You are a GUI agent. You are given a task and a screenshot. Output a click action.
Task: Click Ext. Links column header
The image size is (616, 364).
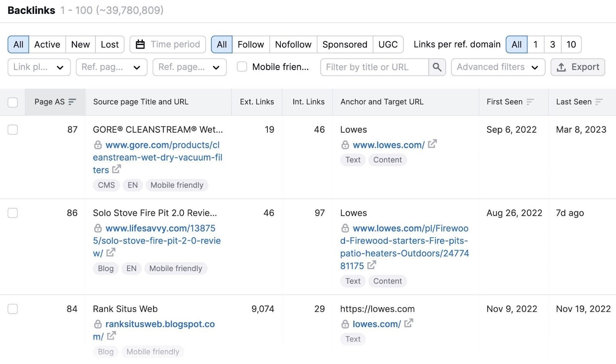tap(257, 102)
